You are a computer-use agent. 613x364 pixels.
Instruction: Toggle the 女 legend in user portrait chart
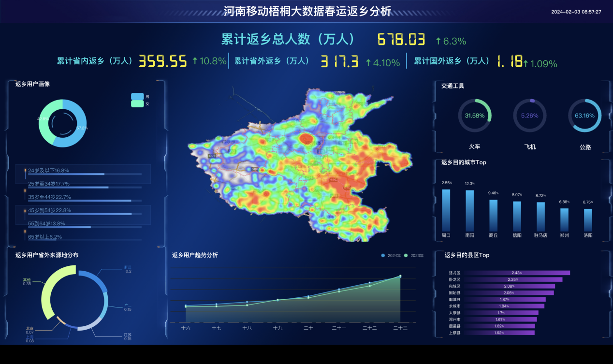(137, 103)
